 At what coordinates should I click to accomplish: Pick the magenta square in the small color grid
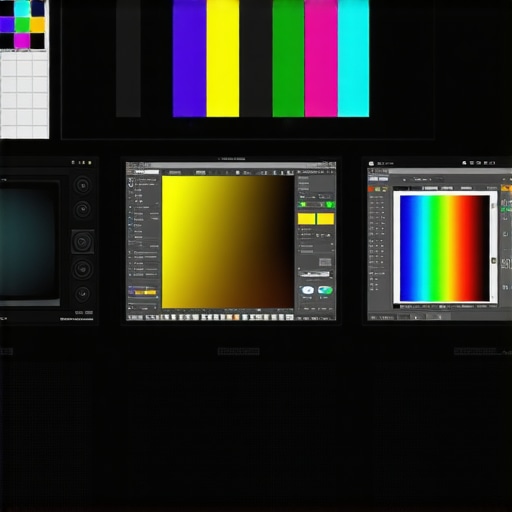[22, 41]
